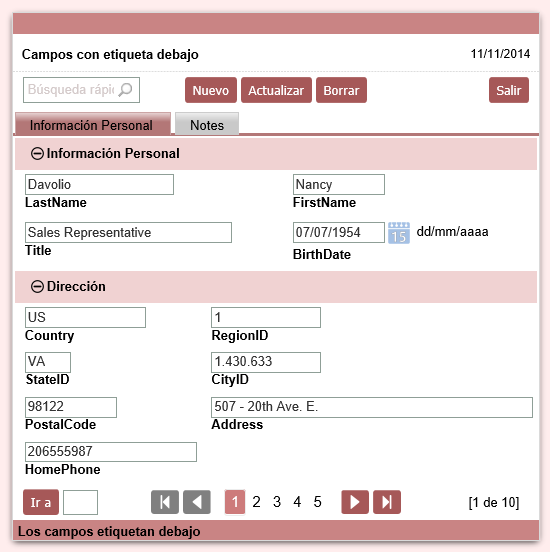Screen dimensions: 550x552
Task: Collapse the Dirección section
Action: click(x=37, y=287)
